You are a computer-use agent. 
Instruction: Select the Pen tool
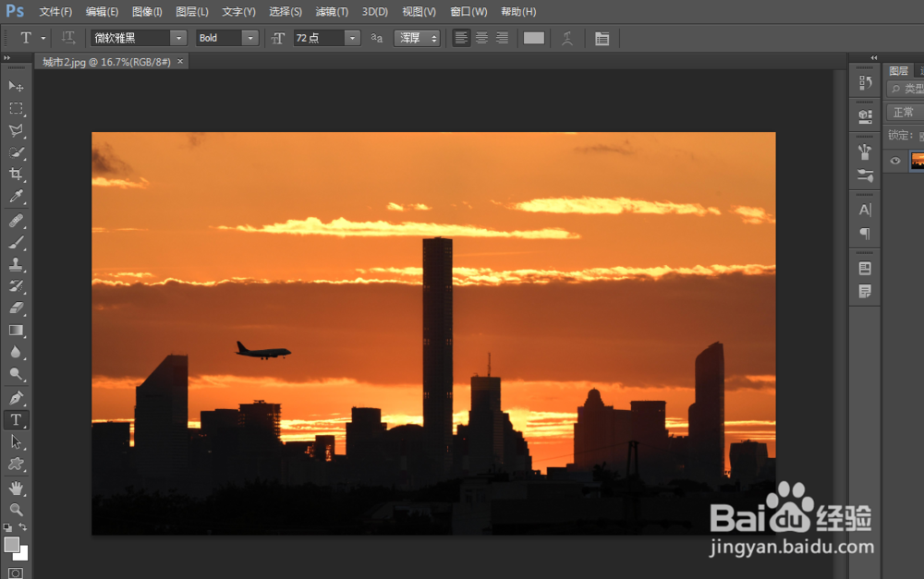(x=16, y=398)
